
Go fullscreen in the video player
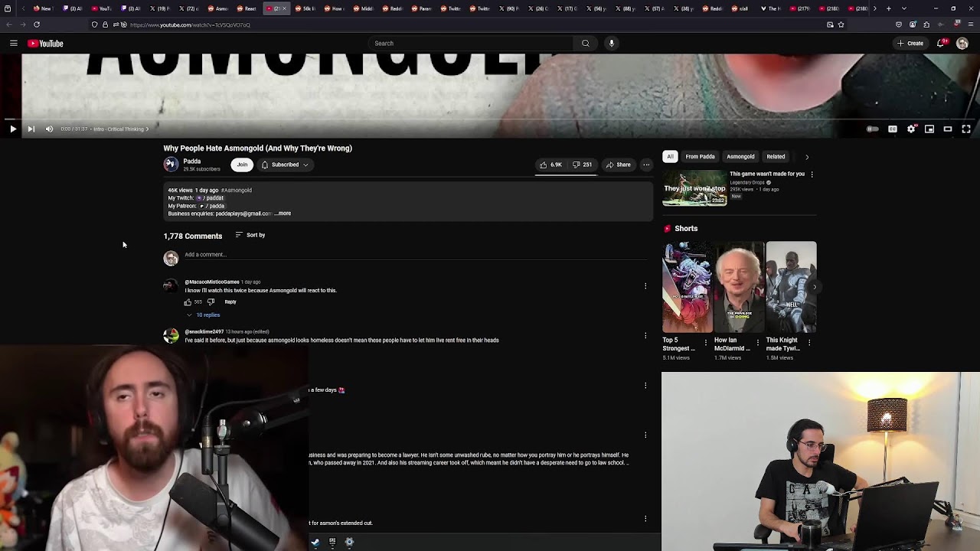966,129
